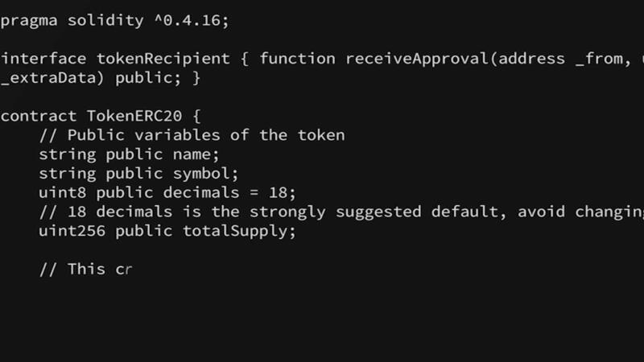Select the tokenRecipient identifier
644x362 pixels.
coord(163,59)
